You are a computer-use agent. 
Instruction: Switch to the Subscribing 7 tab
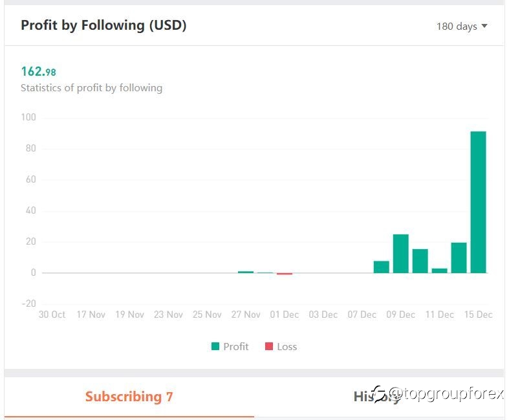129,397
